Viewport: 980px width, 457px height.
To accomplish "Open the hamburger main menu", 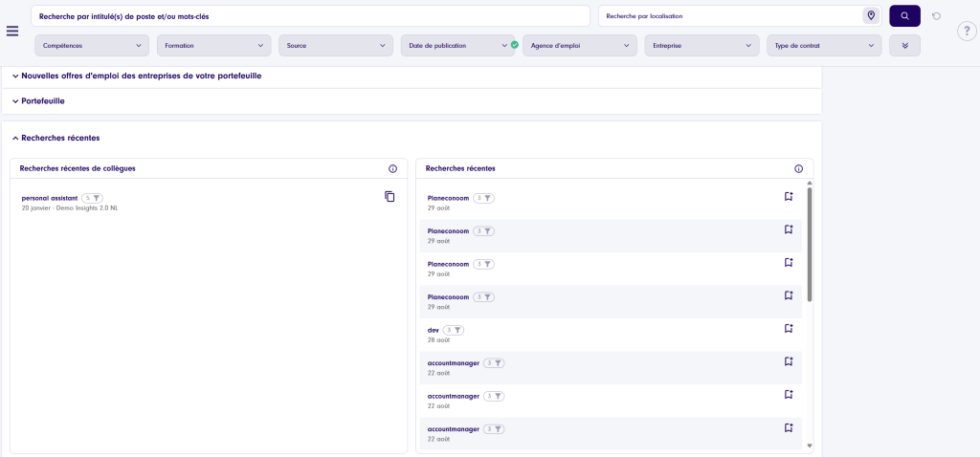I will (x=12, y=31).
